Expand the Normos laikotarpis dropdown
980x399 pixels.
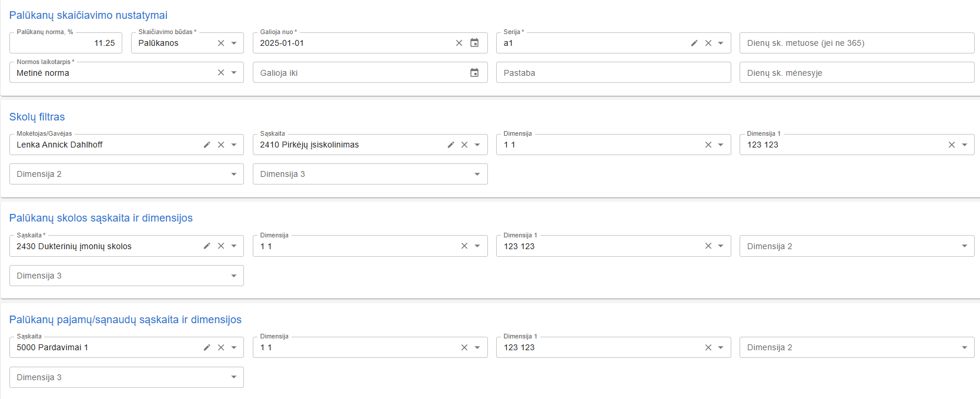[x=234, y=73]
